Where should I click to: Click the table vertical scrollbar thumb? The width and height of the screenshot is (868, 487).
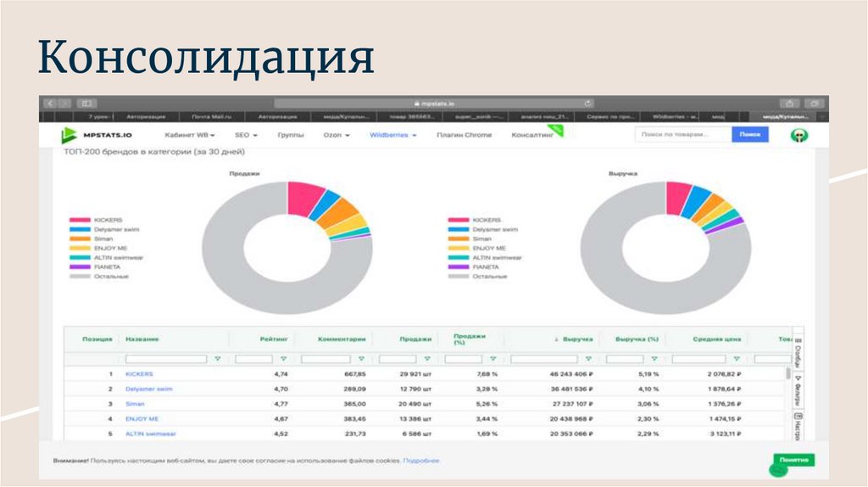click(x=788, y=372)
